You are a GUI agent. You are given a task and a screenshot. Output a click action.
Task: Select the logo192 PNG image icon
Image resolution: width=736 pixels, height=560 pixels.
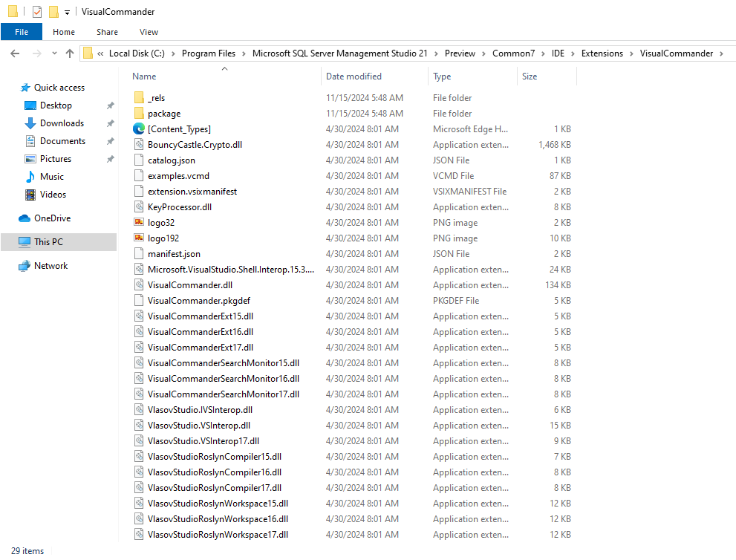tap(139, 238)
